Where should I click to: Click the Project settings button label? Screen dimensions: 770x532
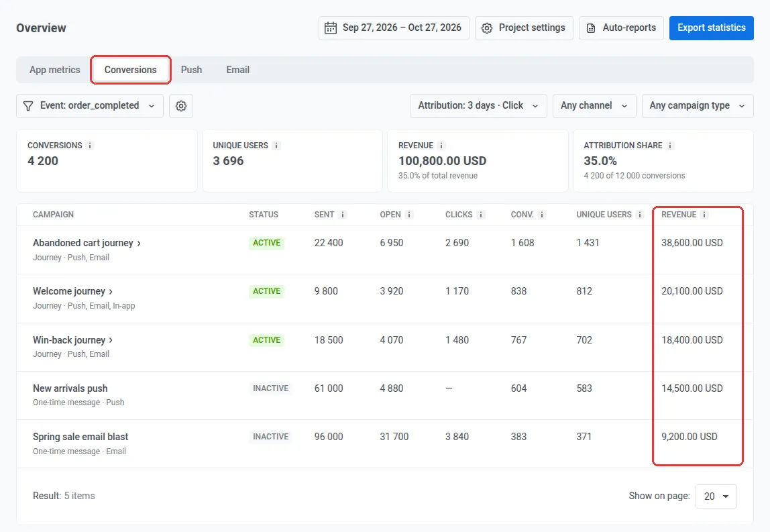point(532,28)
